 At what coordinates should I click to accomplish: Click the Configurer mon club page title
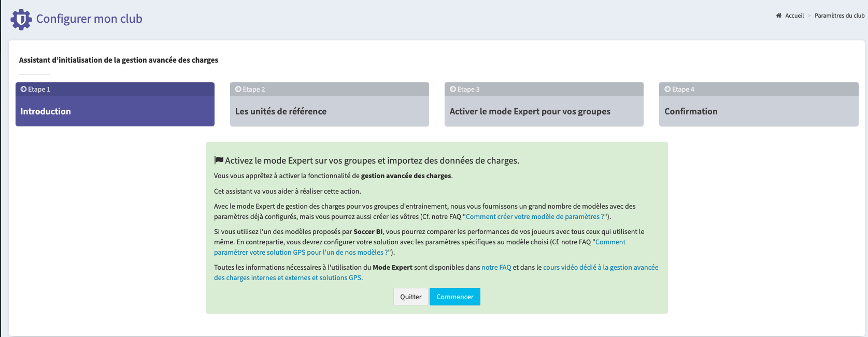(x=89, y=19)
